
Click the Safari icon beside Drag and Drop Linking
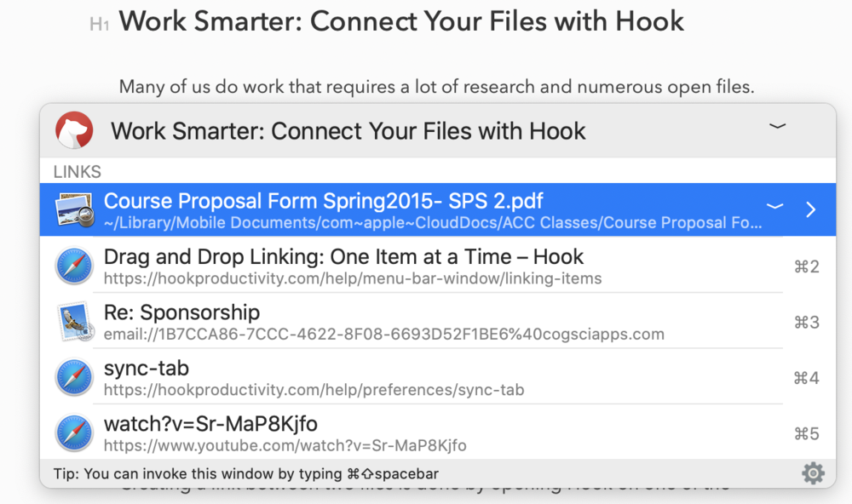[74, 266]
